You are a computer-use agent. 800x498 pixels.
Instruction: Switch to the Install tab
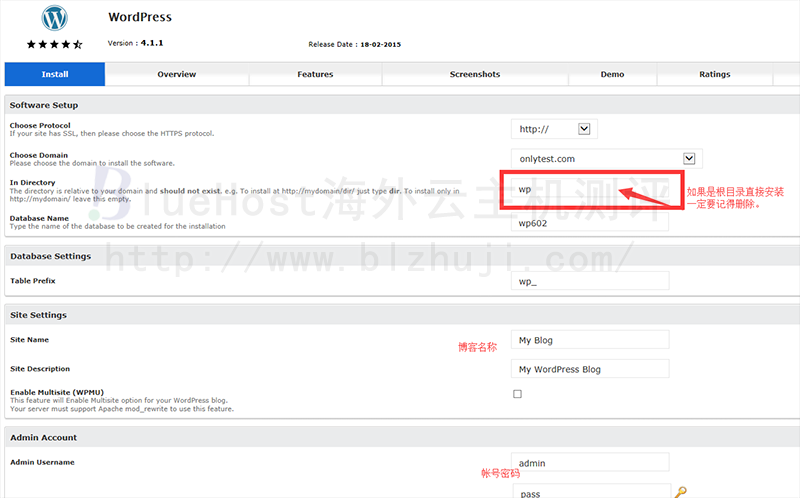(55, 74)
